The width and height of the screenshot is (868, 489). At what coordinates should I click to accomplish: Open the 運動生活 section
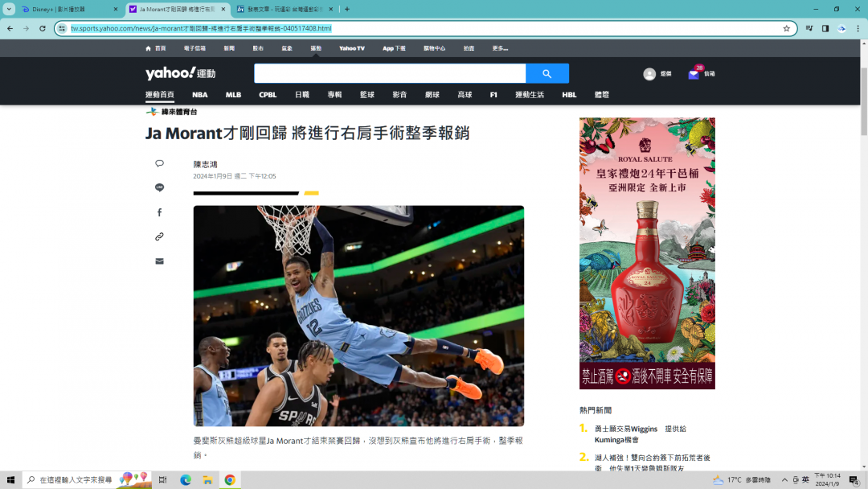pos(530,95)
